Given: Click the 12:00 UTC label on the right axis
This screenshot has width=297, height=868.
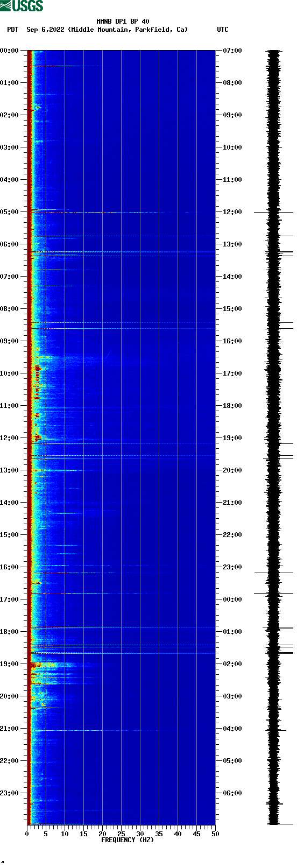Looking at the screenshot, I should click(232, 212).
